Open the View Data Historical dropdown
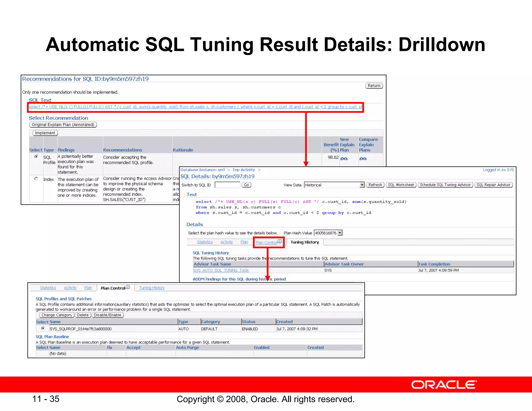 pyautogui.click(x=334, y=185)
